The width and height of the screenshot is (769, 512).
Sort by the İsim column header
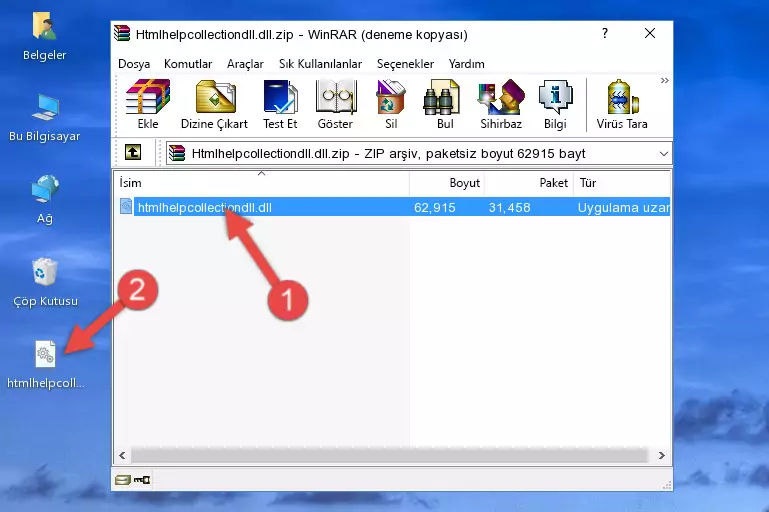click(x=262, y=183)
